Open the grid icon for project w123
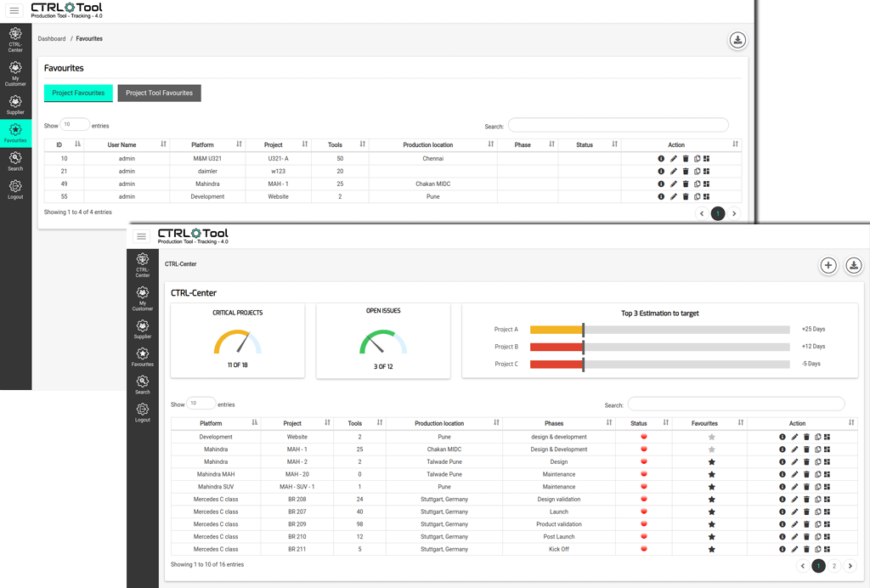This screenshot has width=870, height=588. coord(706,172)
